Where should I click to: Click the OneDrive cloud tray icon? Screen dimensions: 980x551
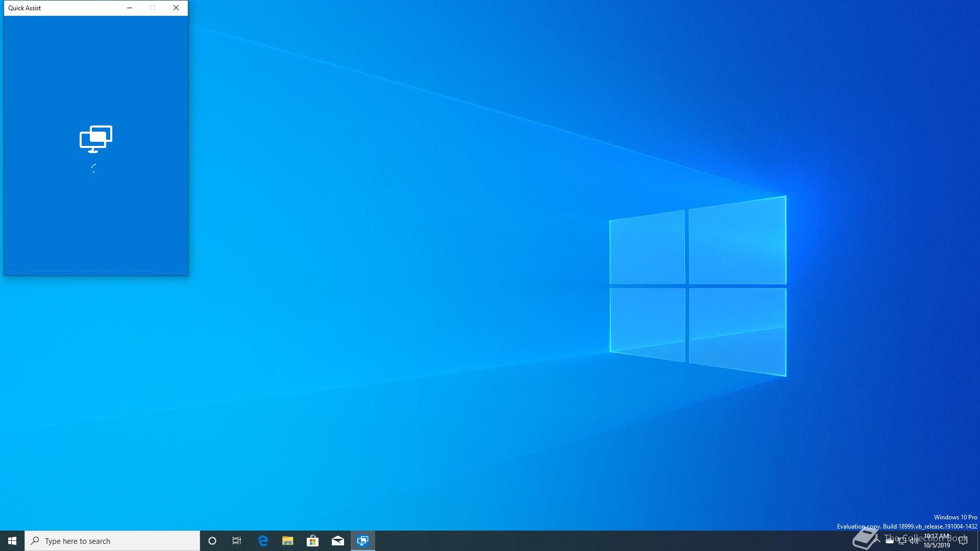(890, 541)
